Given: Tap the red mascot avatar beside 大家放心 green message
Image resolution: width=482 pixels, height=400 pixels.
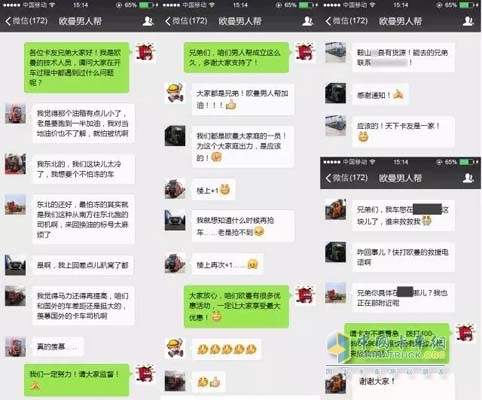Looking at the screenshot, I should tap(306, 295).
